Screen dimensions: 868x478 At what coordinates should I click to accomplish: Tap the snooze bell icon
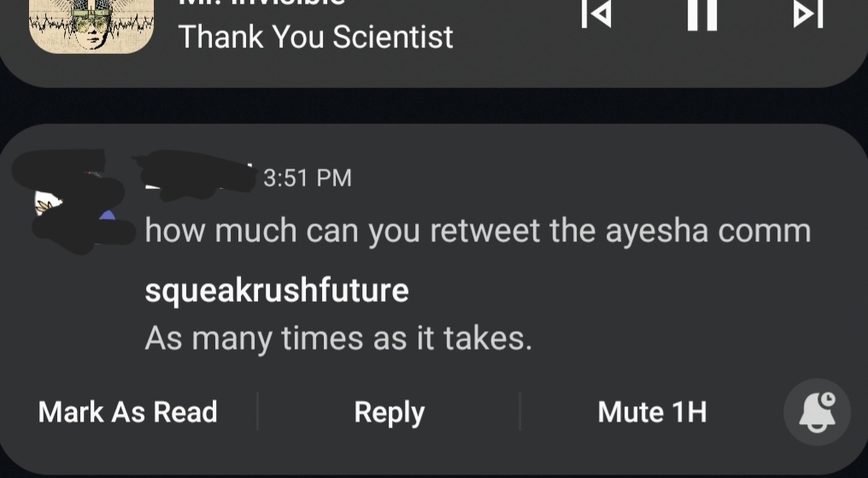point(817,412)
